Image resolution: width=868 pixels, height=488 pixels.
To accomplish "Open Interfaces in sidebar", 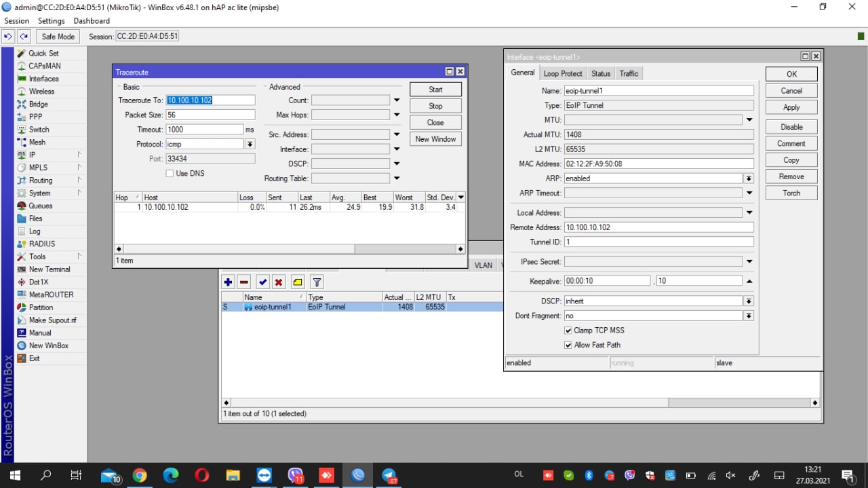I will point(43,79).
